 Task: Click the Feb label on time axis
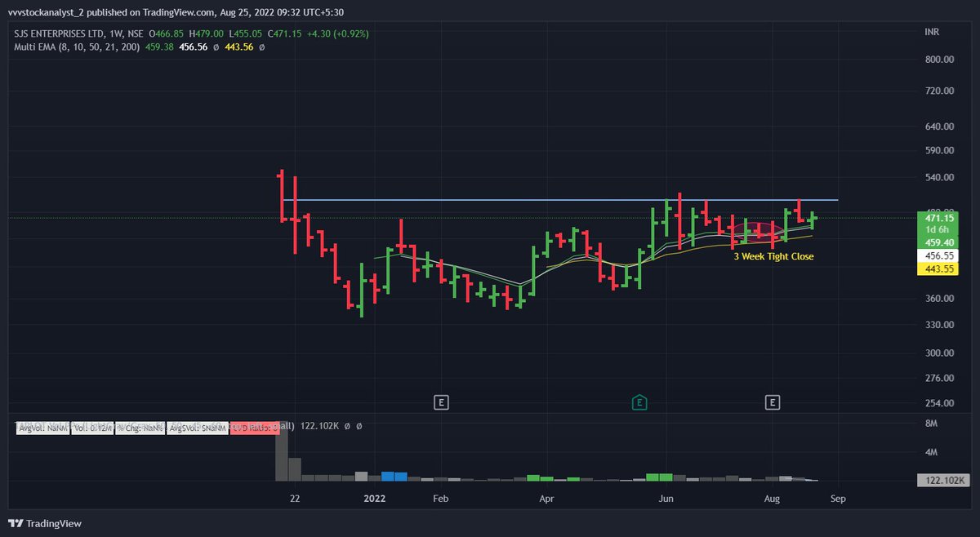[x=440, y=497]
